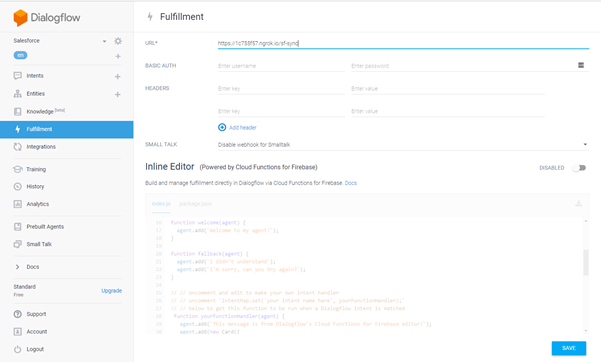Click the Support question mark icon
The image size is (601, 362).
point(18,314)
